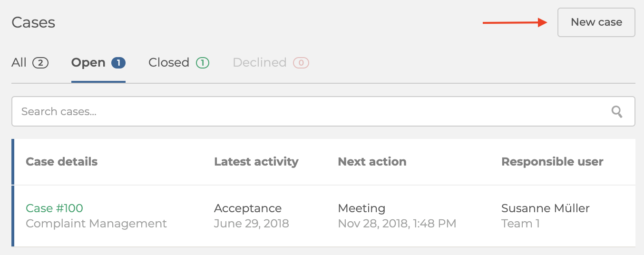Click the Closed tab count badge
This screenshot has height=255, width=644.
pyautogui.click(x=202, y=63)
